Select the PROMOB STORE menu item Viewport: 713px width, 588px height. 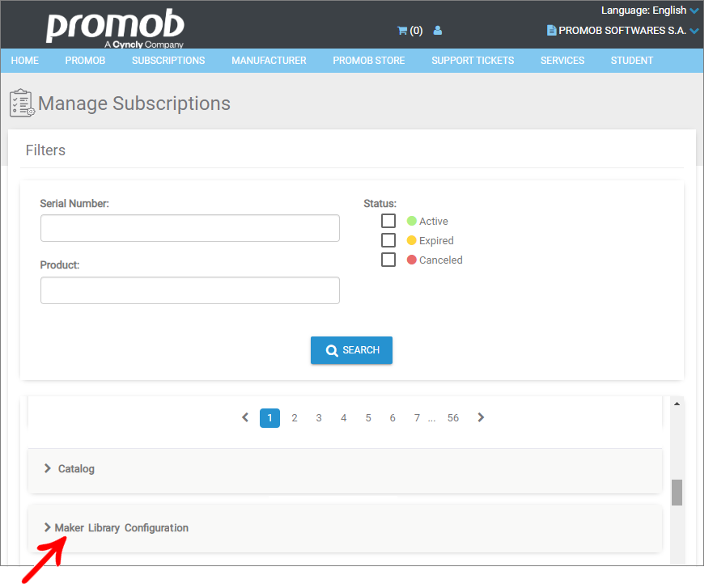point(369,61)
